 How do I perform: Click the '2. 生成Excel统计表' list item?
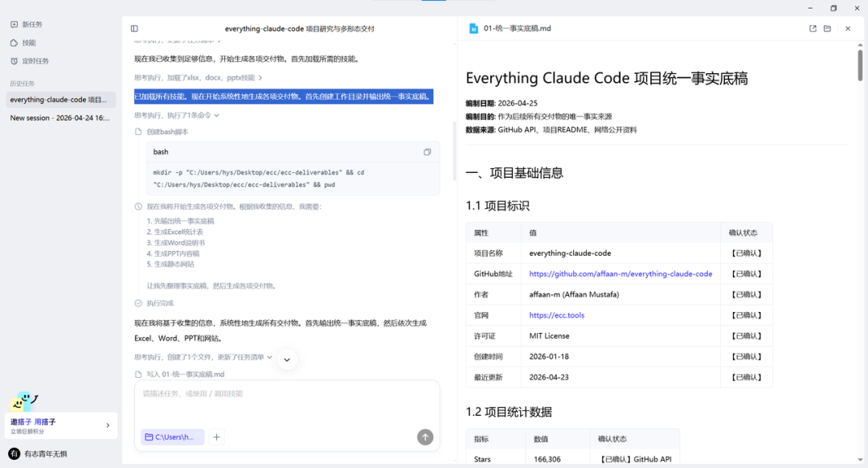(x=175, y=232)
